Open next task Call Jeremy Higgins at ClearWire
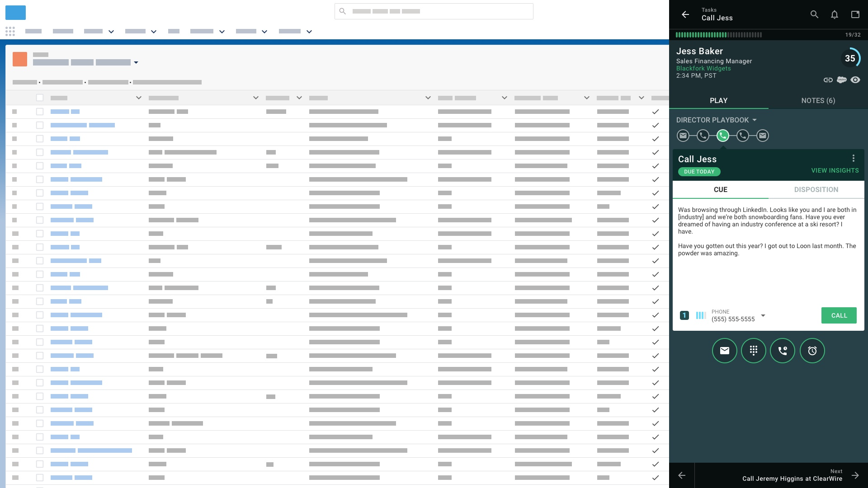This screenshot has width=868, height=488. point(792,479)
